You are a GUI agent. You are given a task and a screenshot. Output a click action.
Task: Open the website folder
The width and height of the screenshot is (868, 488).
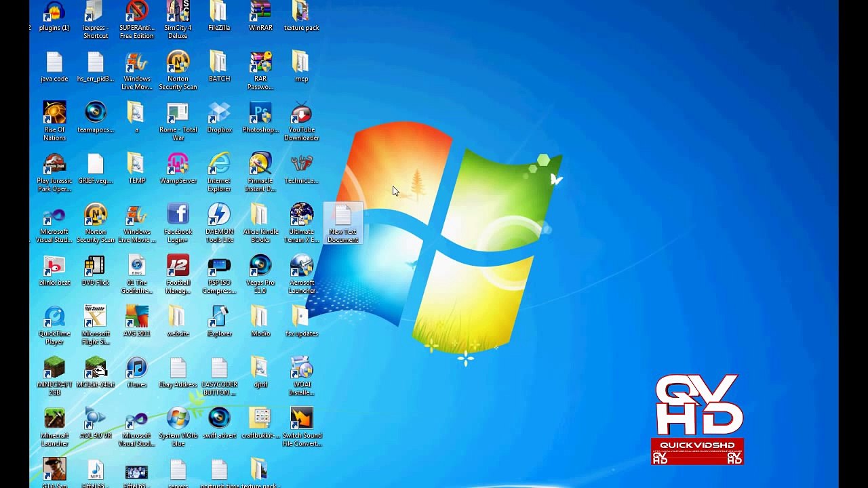pyautogui.click(x=178, y=321)
